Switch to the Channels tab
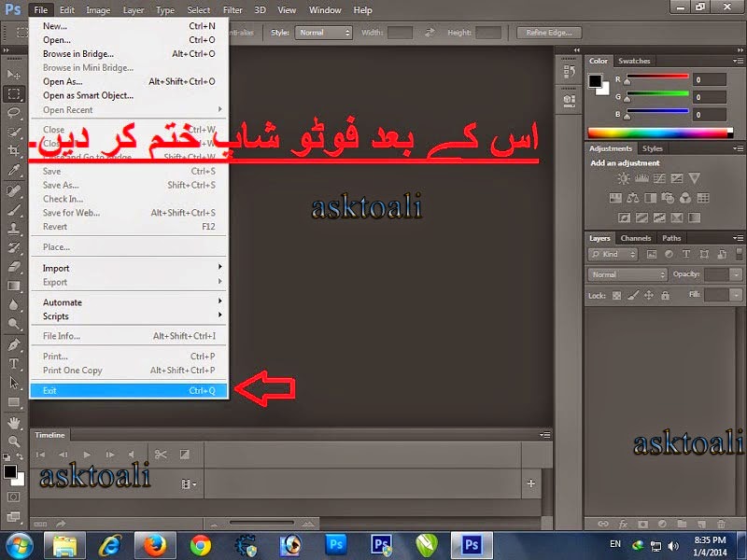The image size is (747, 560). [636, 238]
